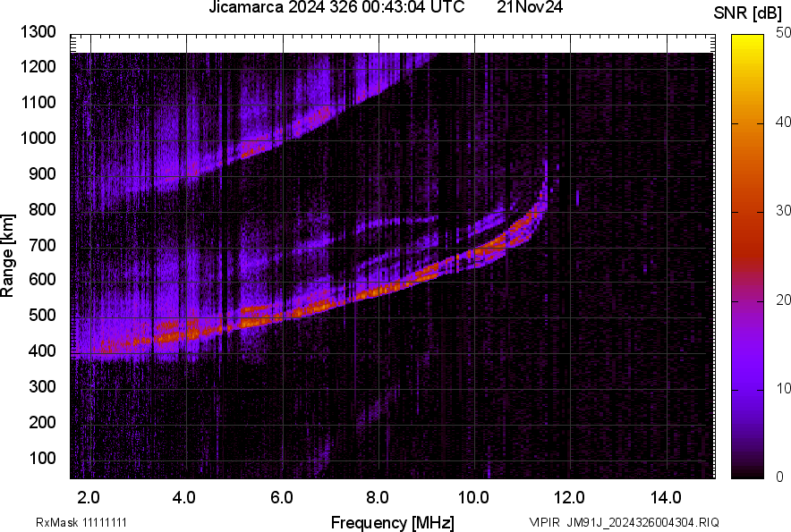Click the range tick label '300'
The image size is (791, 532).
point(42,386)
